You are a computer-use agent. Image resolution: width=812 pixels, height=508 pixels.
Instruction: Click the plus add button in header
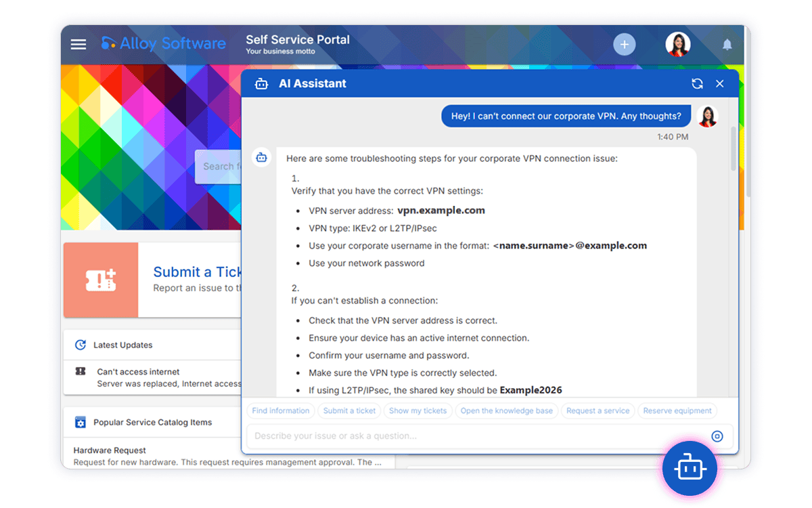[x=625, y=45]
